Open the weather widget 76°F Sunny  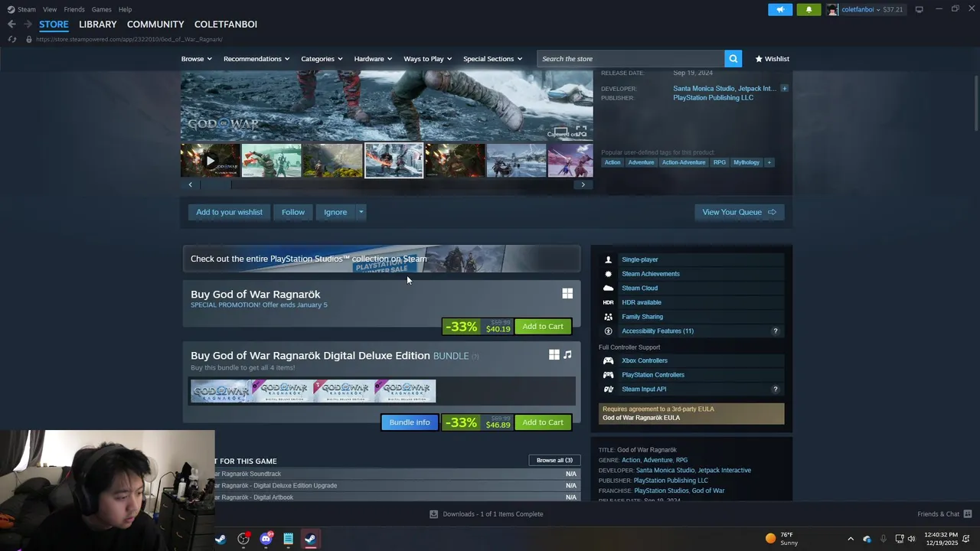[782, 539]
